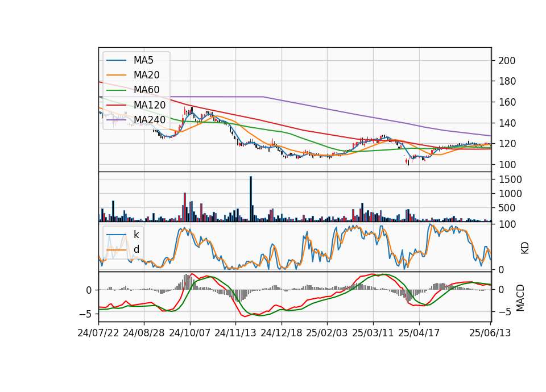Select the 25/04/17 date axis label
Screen dimensions: 546x392
point(419,333)
